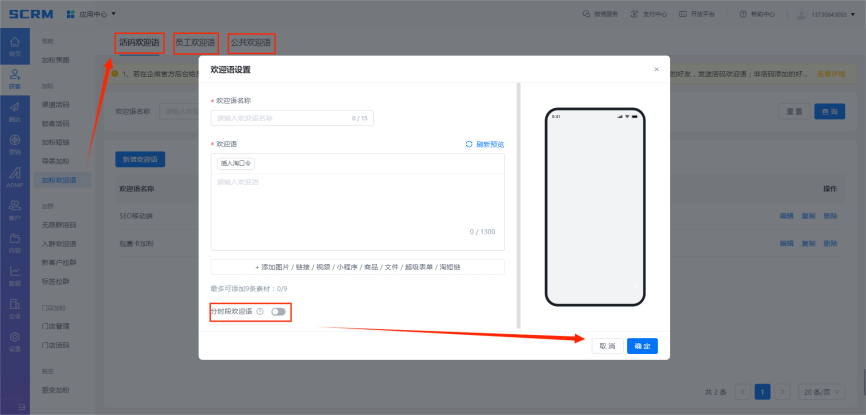Switch to the 员工欢迎语 tab
The height and width of the screenshot is (415, 866).
pos(195,43)
